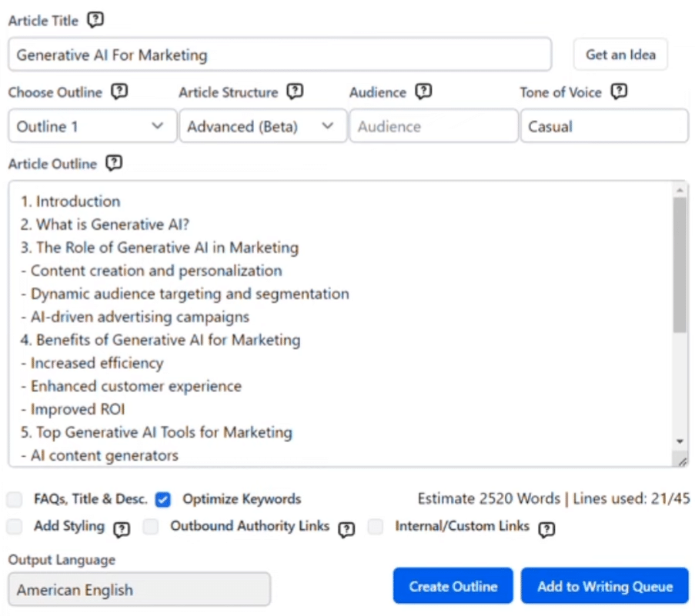Screen dimensions: 695x616
Task: Click the outline scrollbar thumb
Action: (680, 265)
